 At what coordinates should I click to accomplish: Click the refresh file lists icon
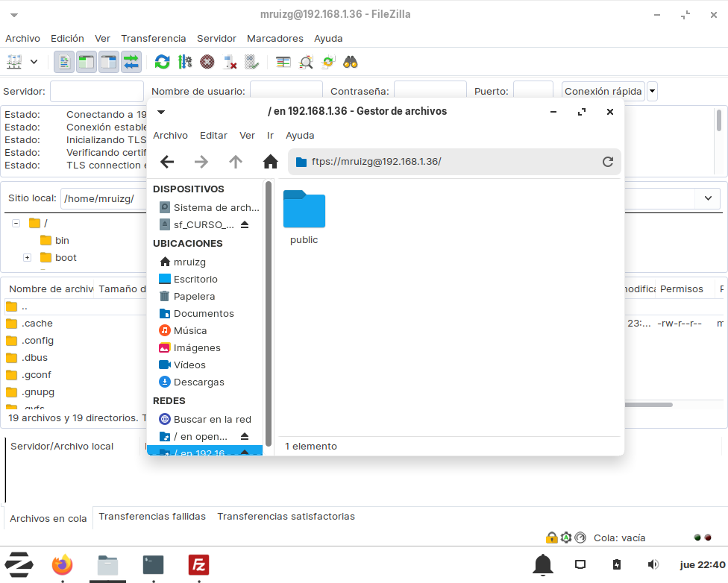pos(162,62)
